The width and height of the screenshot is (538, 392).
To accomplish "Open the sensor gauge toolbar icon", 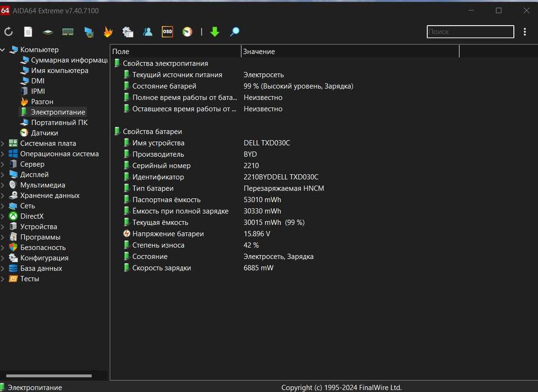I will [x=188, y=32].
